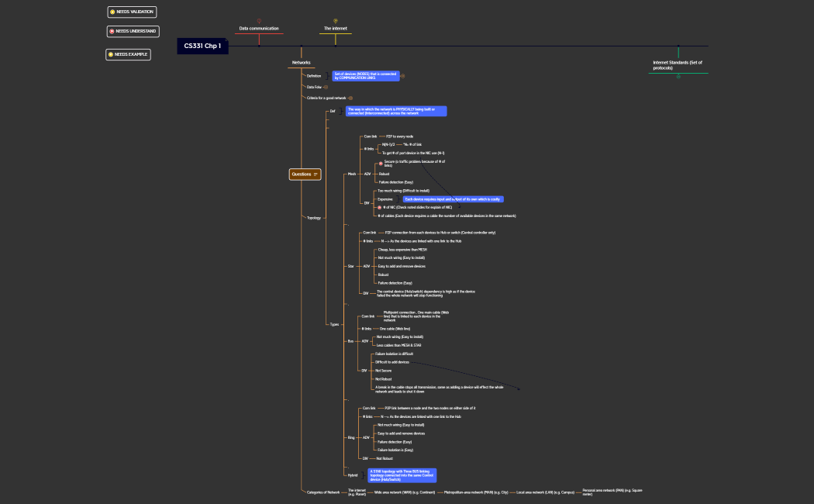Viewport: 814px width, 504px height.
Task: Select the Star topology node
Action: tap(350, 266)
